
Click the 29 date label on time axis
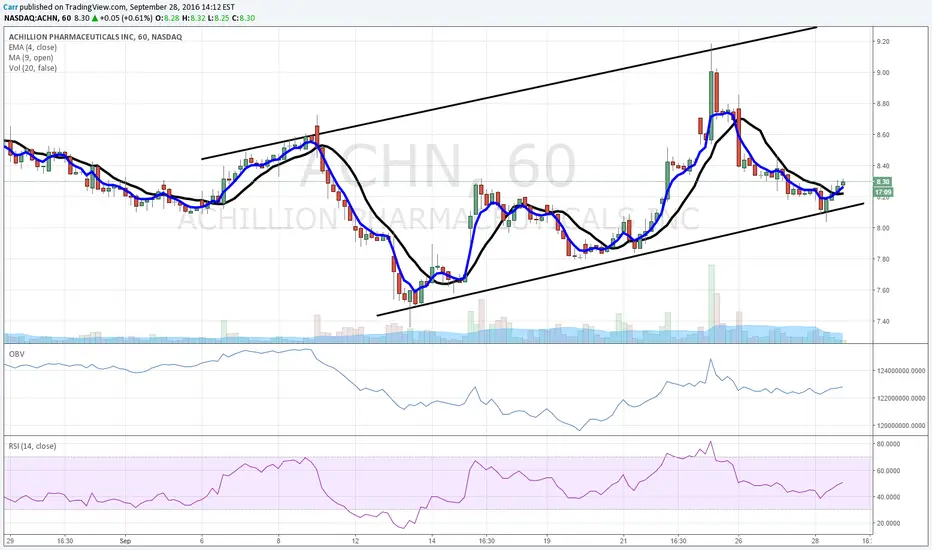10,541
